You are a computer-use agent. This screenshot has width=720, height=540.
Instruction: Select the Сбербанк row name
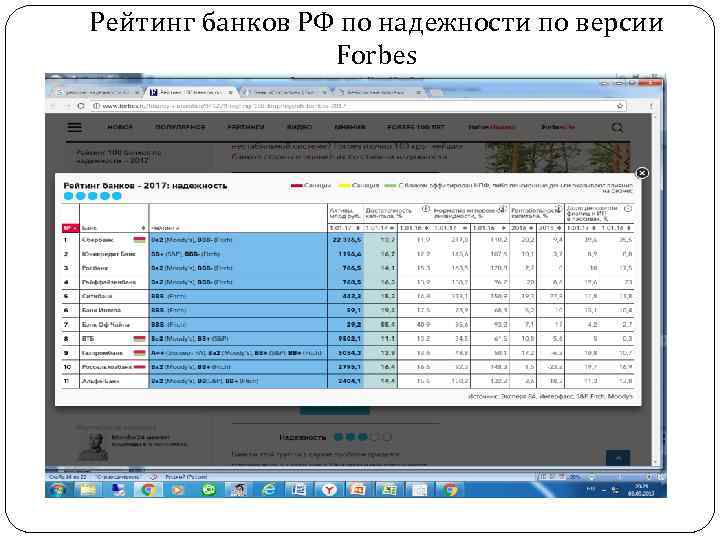coord(97,240)
